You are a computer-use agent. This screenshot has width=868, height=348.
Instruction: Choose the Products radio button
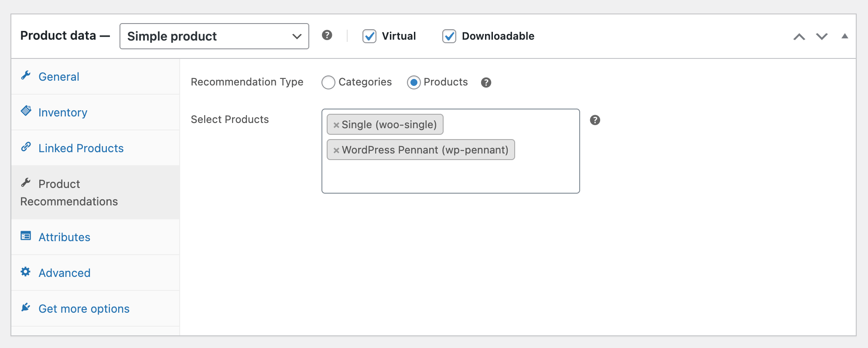click(x=413, y=82)
